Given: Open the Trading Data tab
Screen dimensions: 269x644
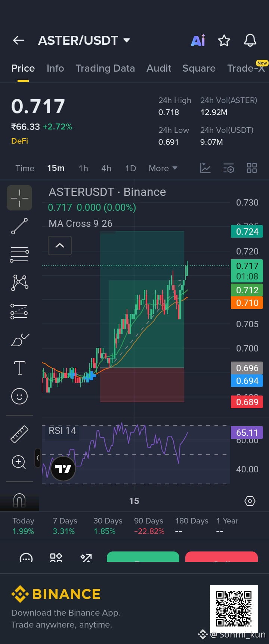Looking at the screenshot, I should pos(105,68).
